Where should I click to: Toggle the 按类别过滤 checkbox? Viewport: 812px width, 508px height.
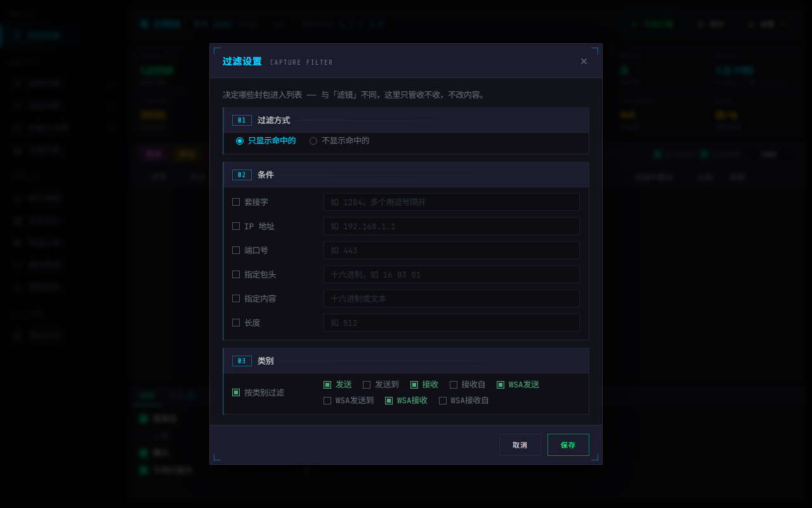pyautogui.click(x=236, y=392)
